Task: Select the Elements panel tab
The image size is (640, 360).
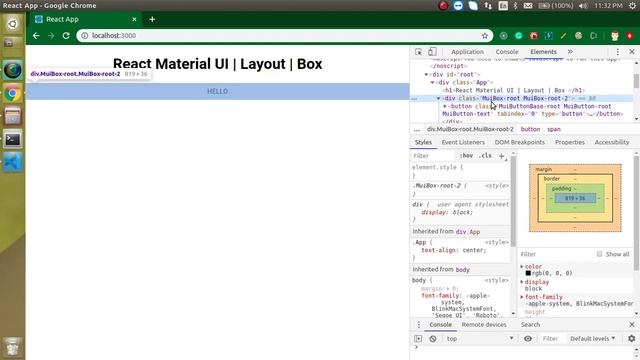Action: (543, 52)
